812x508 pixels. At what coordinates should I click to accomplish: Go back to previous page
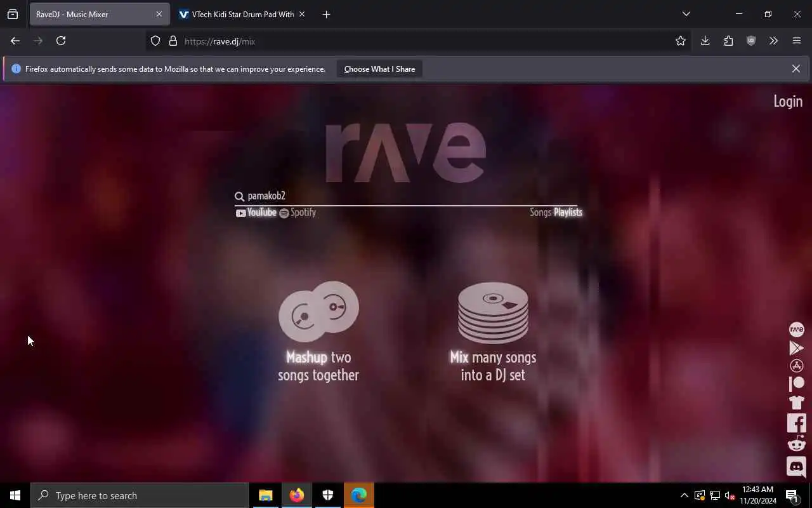click(15, 41)
